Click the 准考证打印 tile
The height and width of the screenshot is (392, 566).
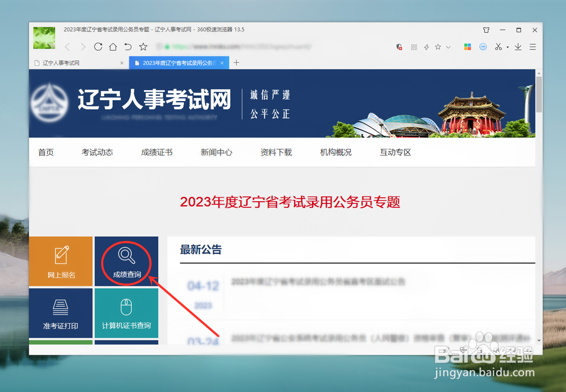(61, 313)
